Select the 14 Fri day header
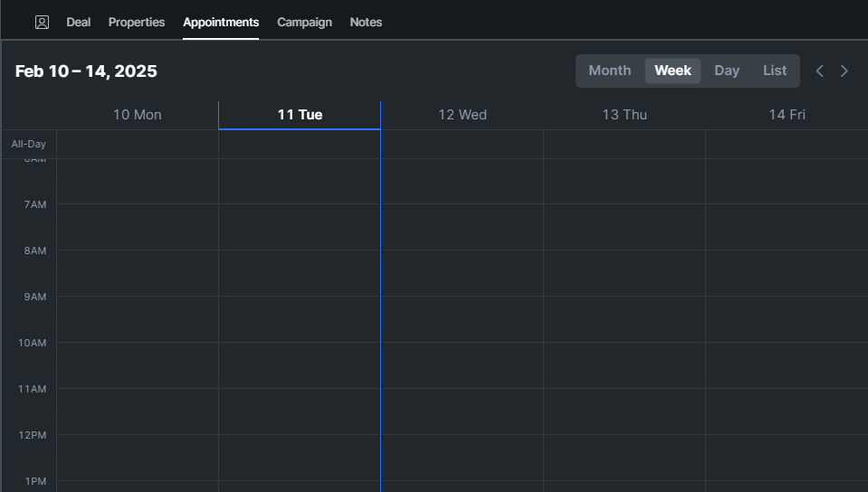The height and width of the screenshot is (492, 868). click(787, 115)
